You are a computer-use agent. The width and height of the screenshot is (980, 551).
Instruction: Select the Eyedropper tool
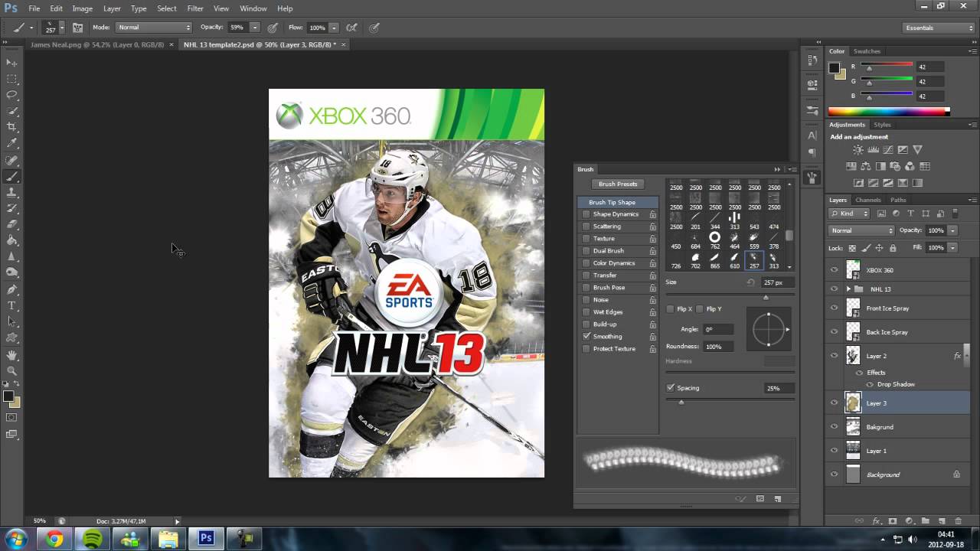tap(11, 143)
